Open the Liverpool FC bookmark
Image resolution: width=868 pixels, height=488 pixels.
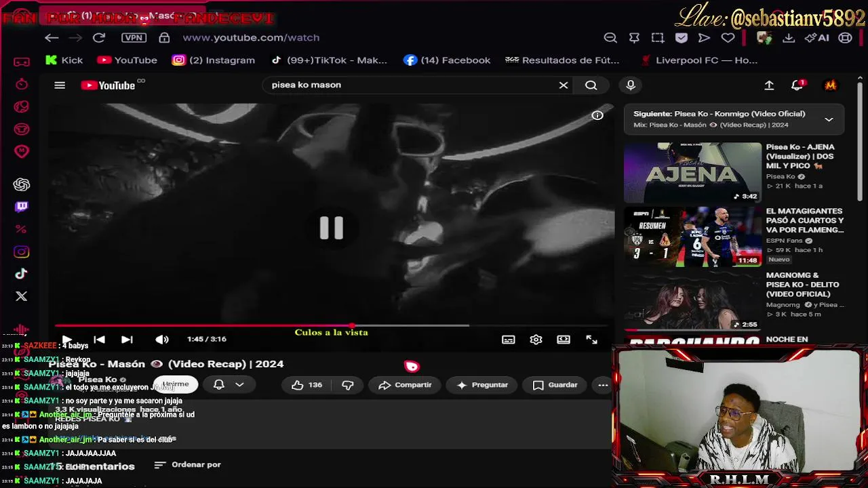tap(698, 60)
